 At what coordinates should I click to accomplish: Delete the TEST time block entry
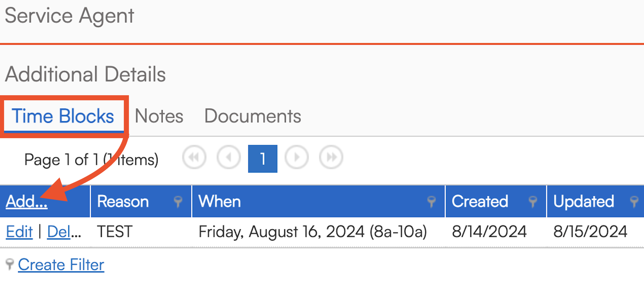pyautogui.click(x=63, y=232)
